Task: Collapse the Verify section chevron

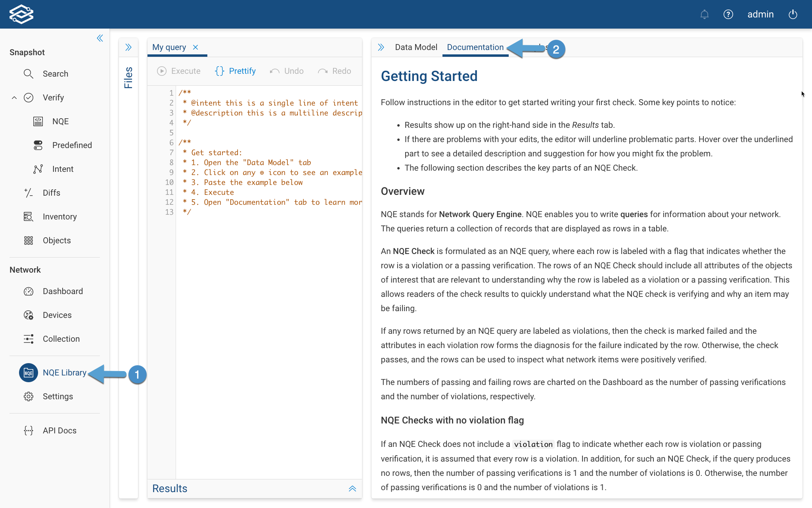Action: click(x=14, y=97)
